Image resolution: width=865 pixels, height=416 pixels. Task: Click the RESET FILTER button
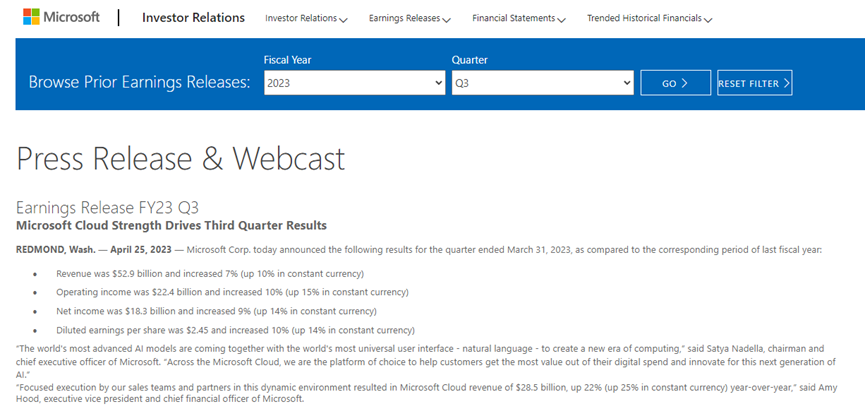pos(755,83)
